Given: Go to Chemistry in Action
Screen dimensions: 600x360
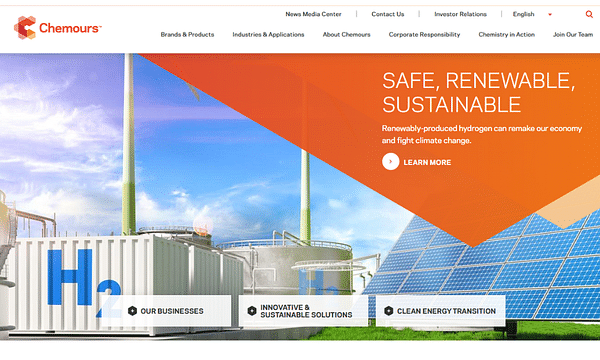Looking at the screenshot, I should point(507,34).
